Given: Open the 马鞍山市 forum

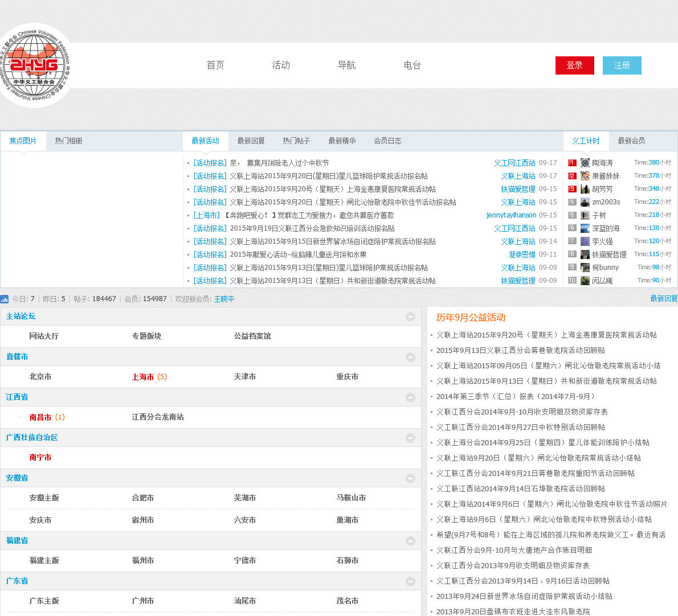Looking at the screenshot, I should (351, 498).
